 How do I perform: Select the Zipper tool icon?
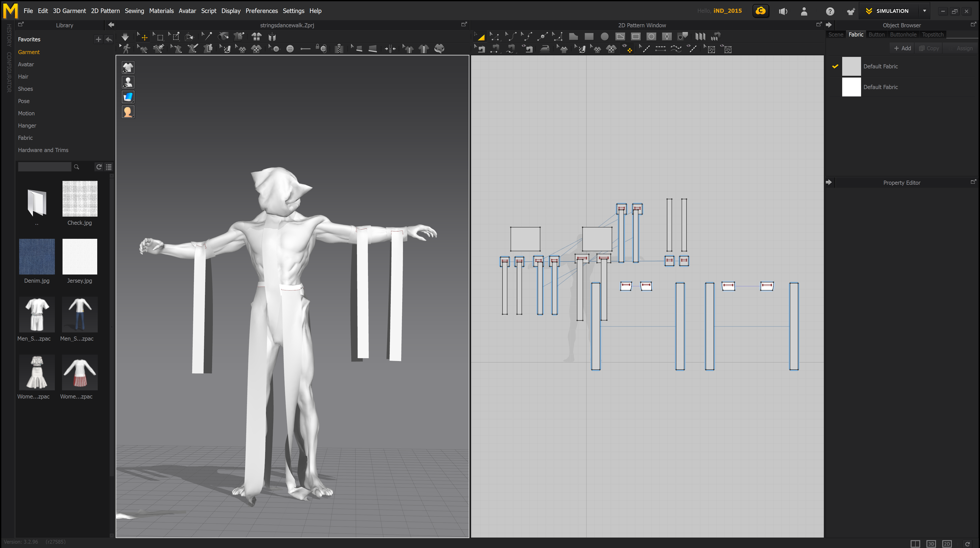[339, 49]
